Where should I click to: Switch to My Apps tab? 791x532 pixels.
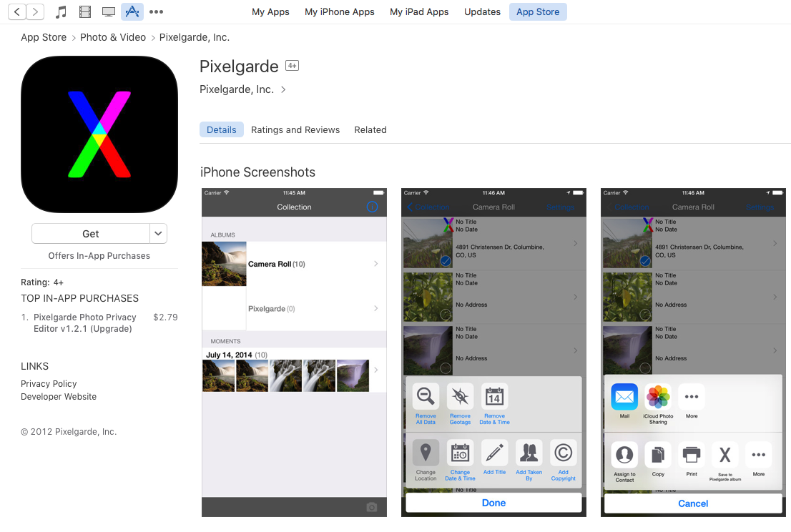pos(270,11)
